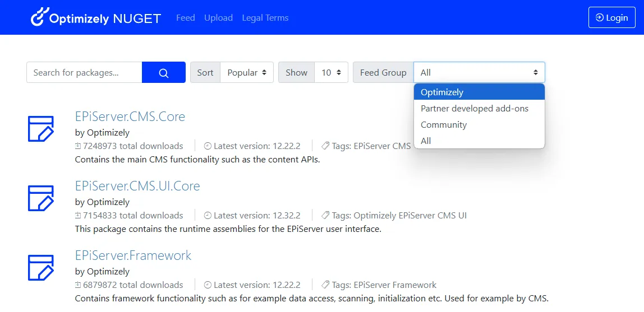Open the EPiServer.Framework package link
644x312 pixels.
[x=134, y=255]
